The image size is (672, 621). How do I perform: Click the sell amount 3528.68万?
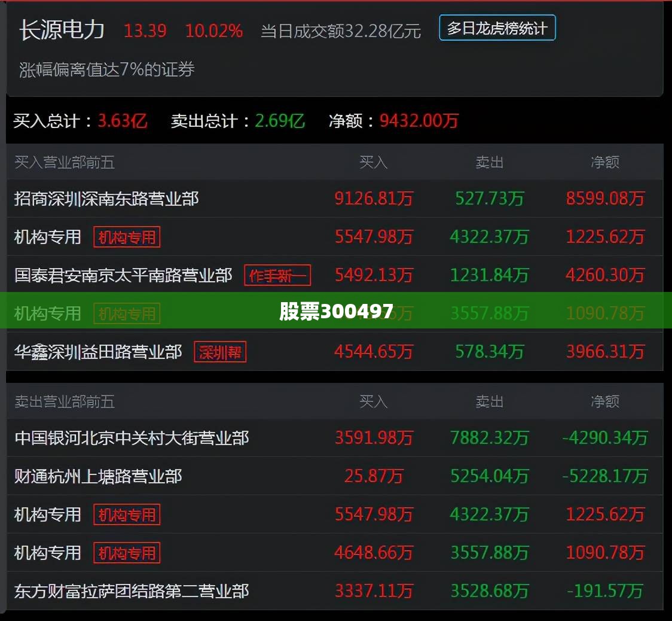(x=490, y=591)
